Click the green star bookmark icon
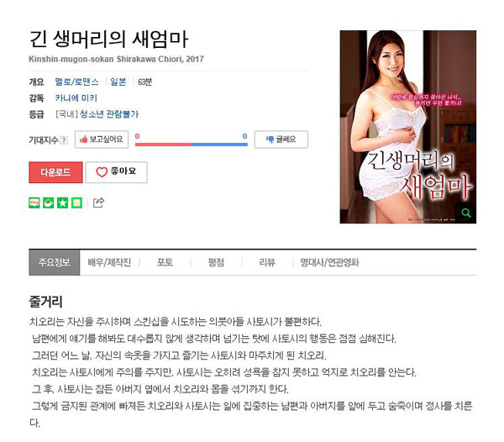The image size is (504, 442). [x=62, y=203]
